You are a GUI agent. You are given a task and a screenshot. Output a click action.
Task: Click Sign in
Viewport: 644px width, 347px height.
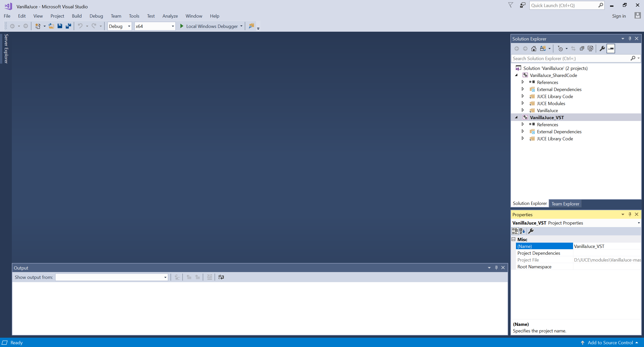click(619, 16)
